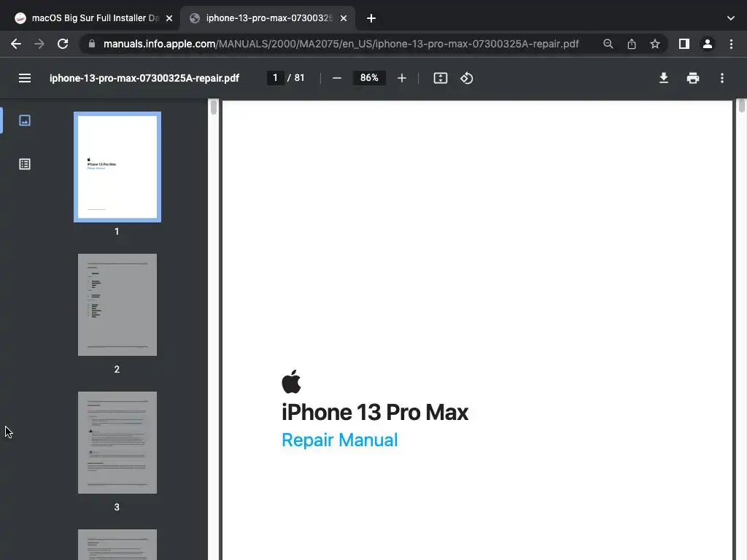Screen dimensions: 747x560
Task: Click the share icon in address bar
Action: 632,44
